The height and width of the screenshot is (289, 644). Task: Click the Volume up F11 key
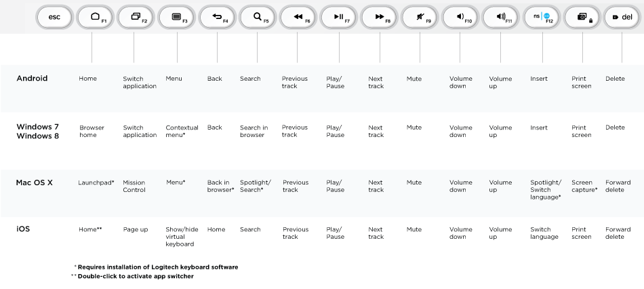[x=502, y=17]
